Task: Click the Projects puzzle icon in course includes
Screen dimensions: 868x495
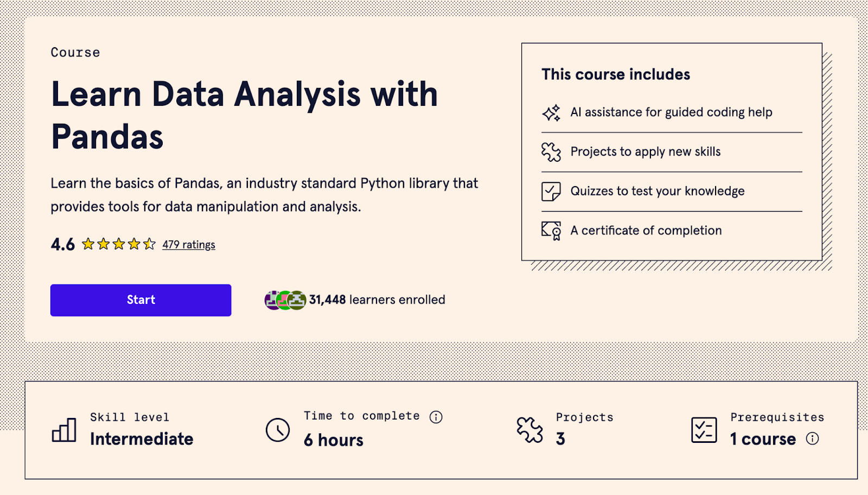Action: pyautogui.click(x=551, y=152)
